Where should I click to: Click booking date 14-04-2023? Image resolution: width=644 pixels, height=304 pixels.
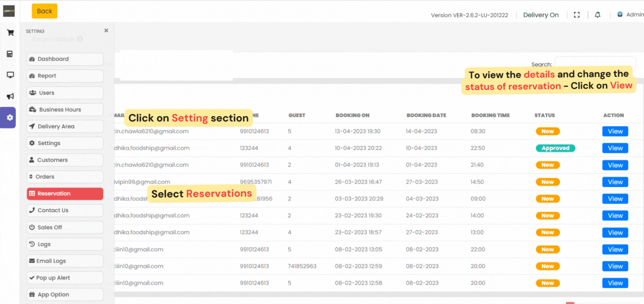[421, 131]
